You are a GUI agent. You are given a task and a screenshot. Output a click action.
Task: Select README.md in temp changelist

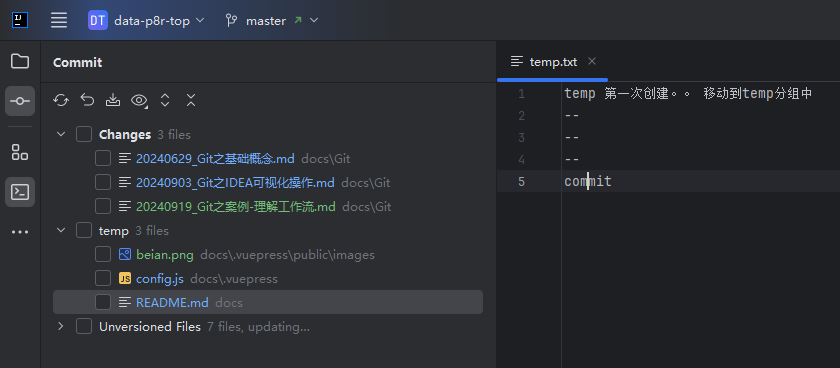point(172,303)
